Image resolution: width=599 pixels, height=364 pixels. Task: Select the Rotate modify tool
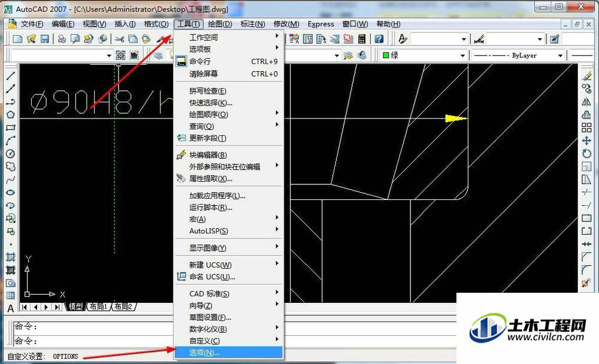(586, 153)
